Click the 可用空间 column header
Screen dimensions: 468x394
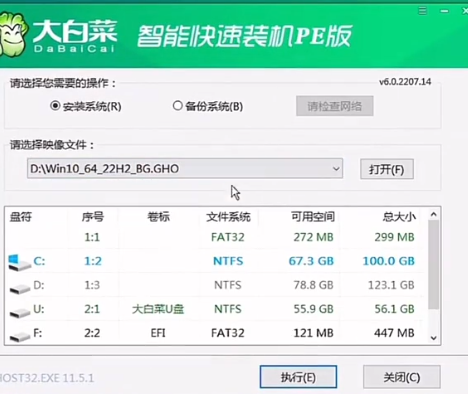click(x=313, y=217)
